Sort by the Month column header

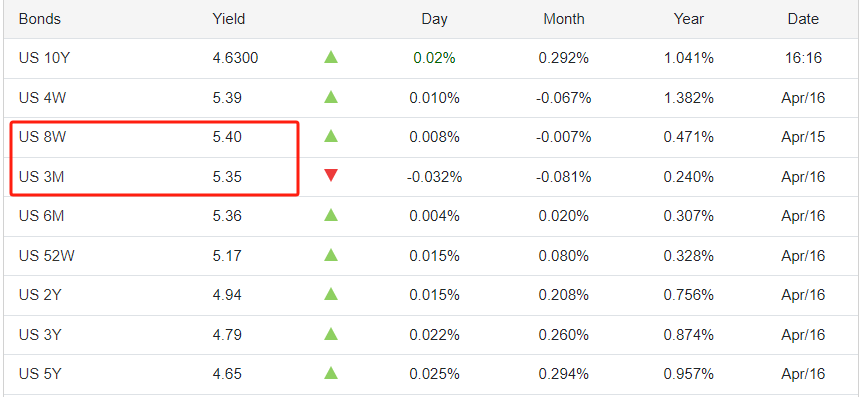(564, 19)
